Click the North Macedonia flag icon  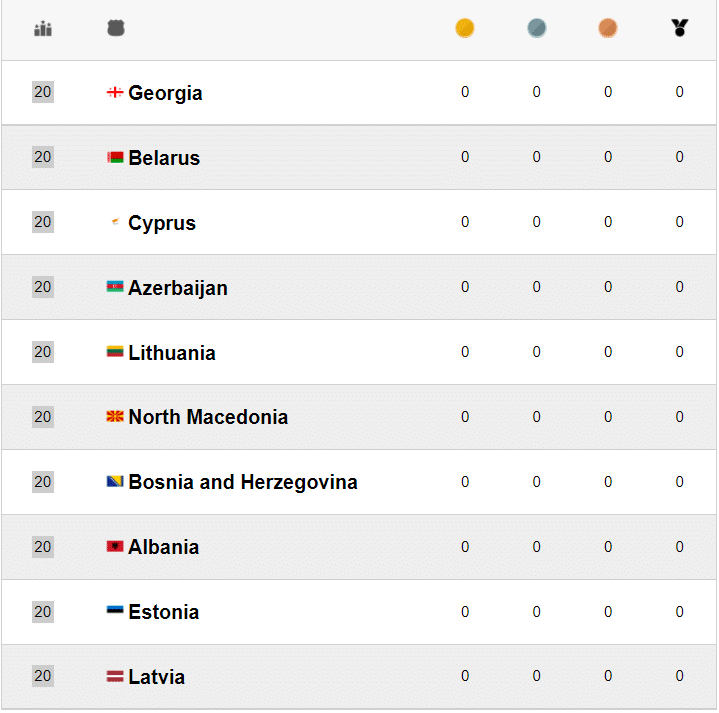pos(115,417)
